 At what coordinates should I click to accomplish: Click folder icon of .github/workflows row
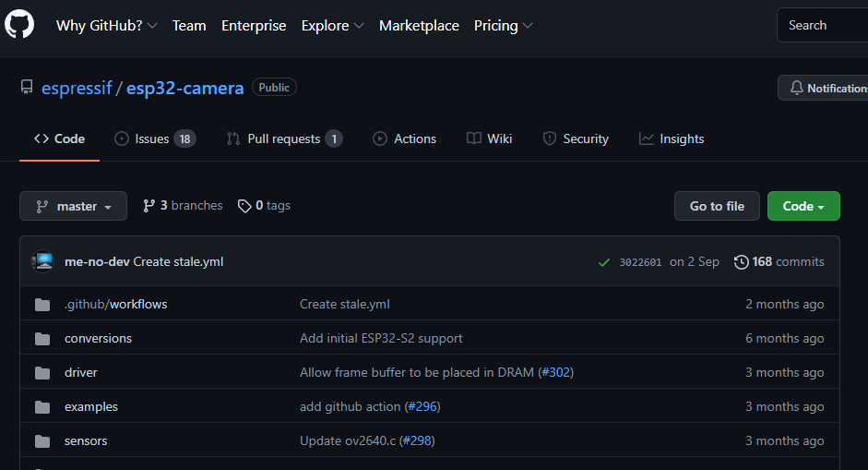pos(42,305)
